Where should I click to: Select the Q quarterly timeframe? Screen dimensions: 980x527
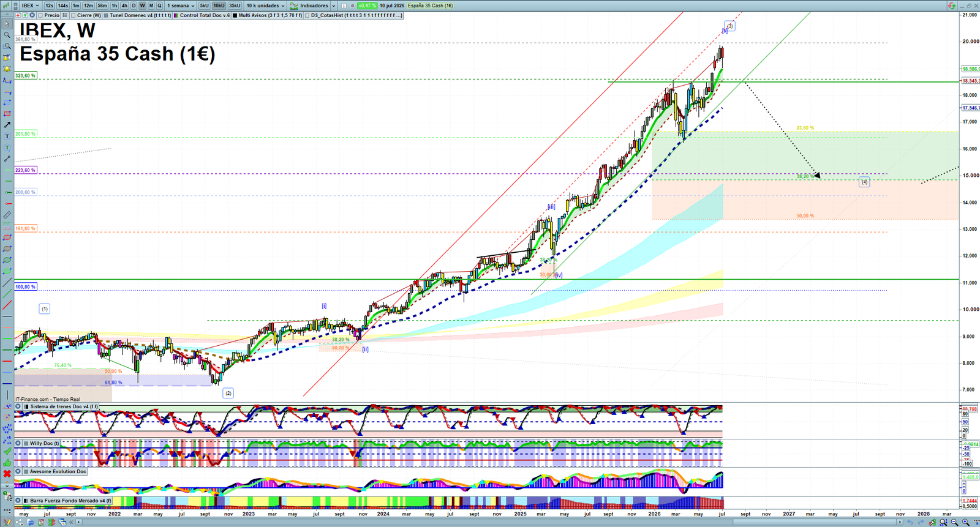(x=159, y=6)
